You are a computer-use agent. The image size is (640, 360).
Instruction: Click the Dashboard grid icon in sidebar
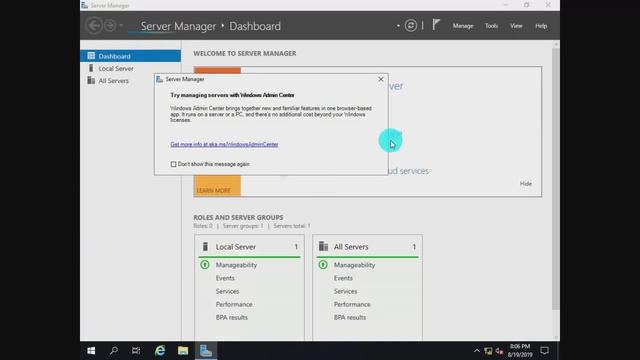click(91, 56)
